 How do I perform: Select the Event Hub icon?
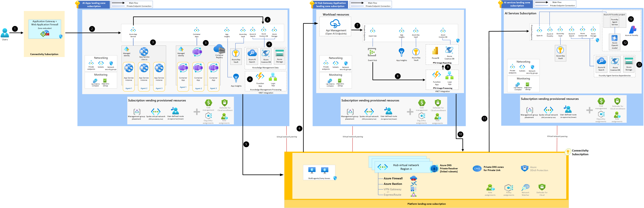[372, 52]
